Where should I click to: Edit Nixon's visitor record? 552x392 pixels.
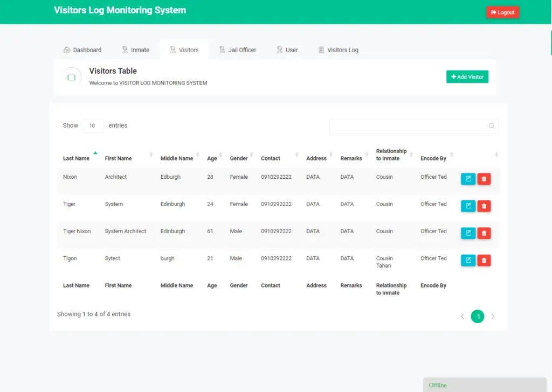(x=468, y=179)
